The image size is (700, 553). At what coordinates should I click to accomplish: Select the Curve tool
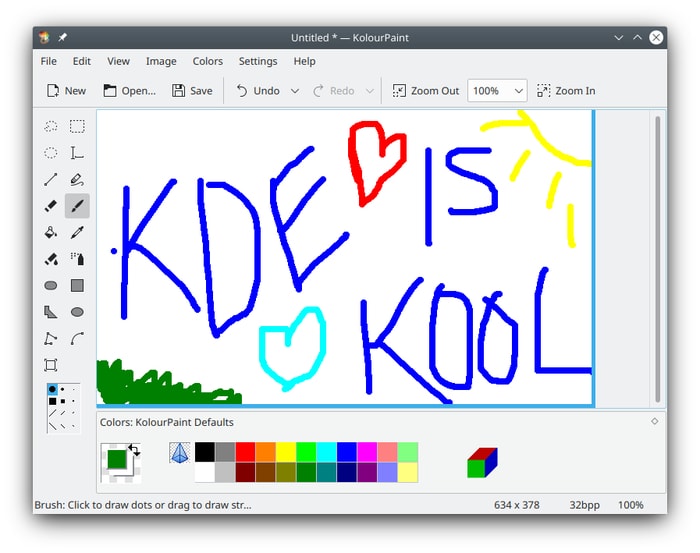77,339
